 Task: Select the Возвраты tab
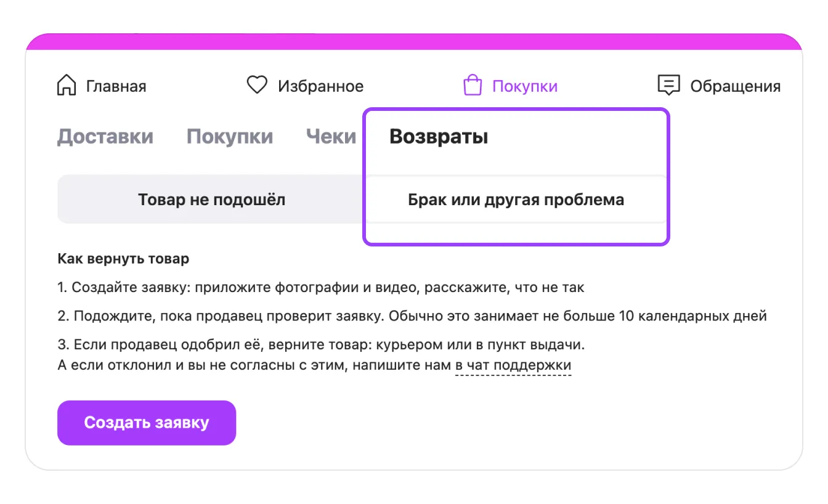[439, 137]
